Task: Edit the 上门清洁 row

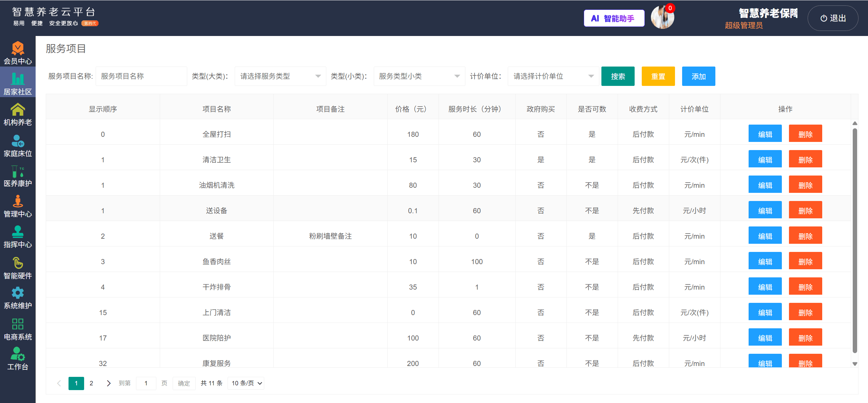Action: click(x=765, y=312)
